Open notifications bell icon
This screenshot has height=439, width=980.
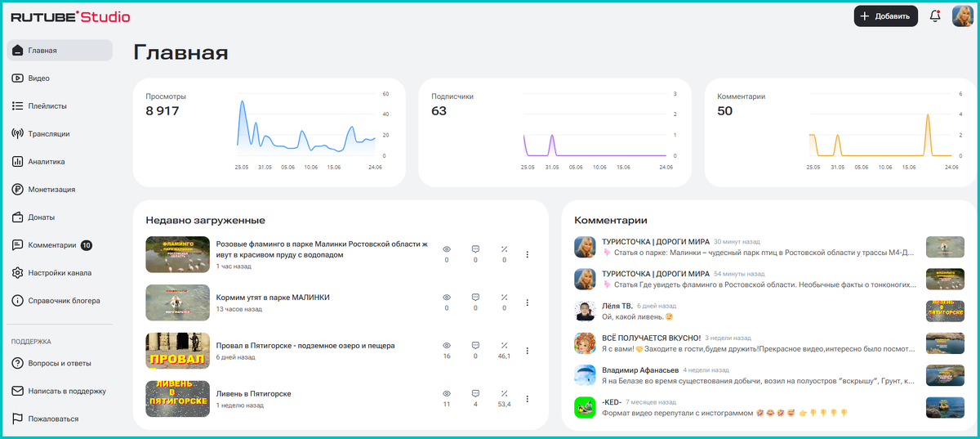tap(935, 16)
